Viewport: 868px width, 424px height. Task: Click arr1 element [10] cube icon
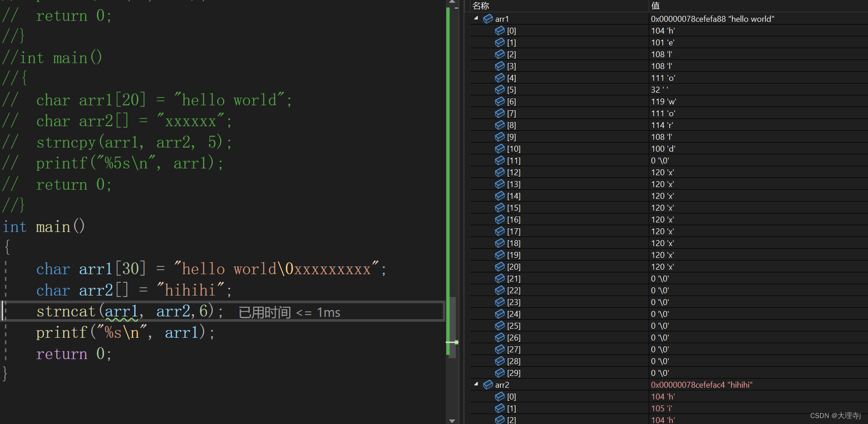click(x=500, y=148)
